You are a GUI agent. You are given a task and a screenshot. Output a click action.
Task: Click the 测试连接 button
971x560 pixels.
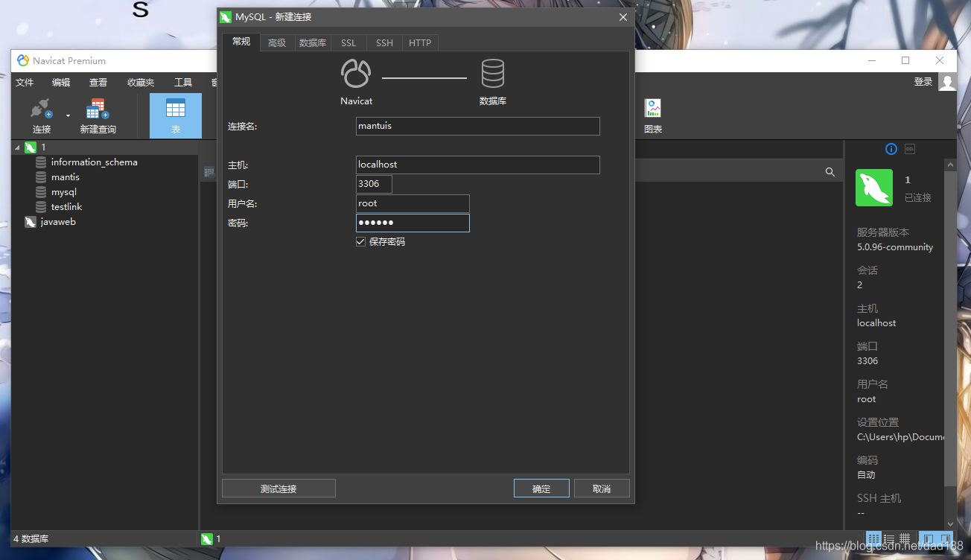[x=278, y=489]
